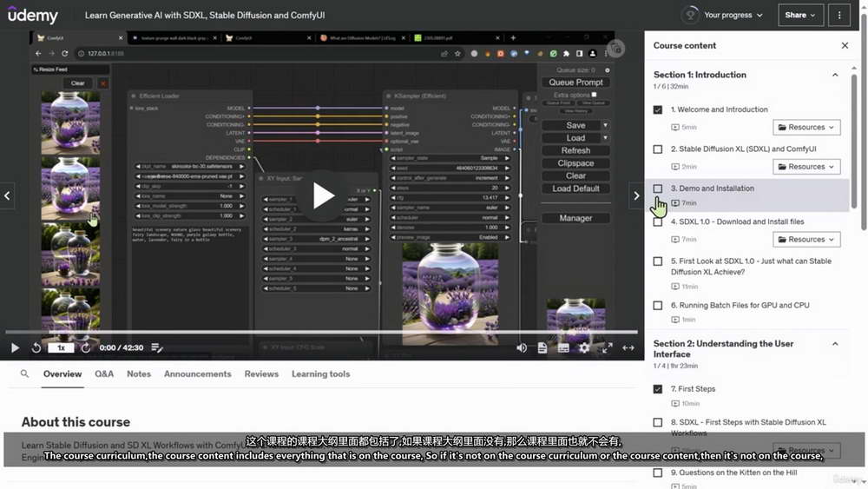Go to the previous lecture arrow
The width and height of the screenshot is (868, 489).
(x=7, y=195)
